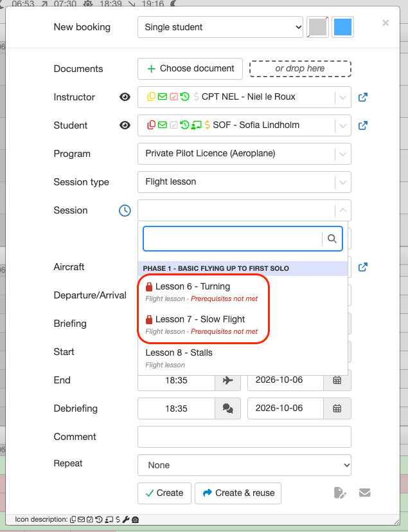Expand the Instructor dropdown chevron
408x532 pixels.
(x=342, y=97)
